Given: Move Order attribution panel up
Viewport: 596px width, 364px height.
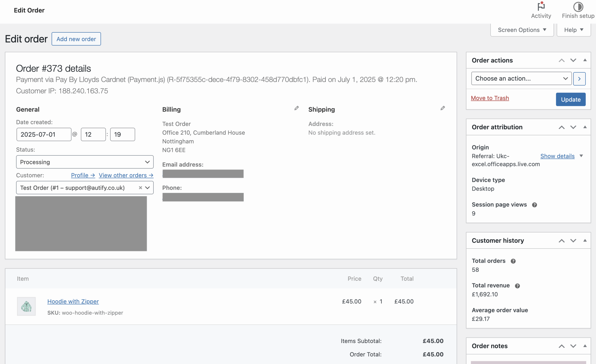Looking at the screenshot, I should pyautogui.click(x=562, y=127).
